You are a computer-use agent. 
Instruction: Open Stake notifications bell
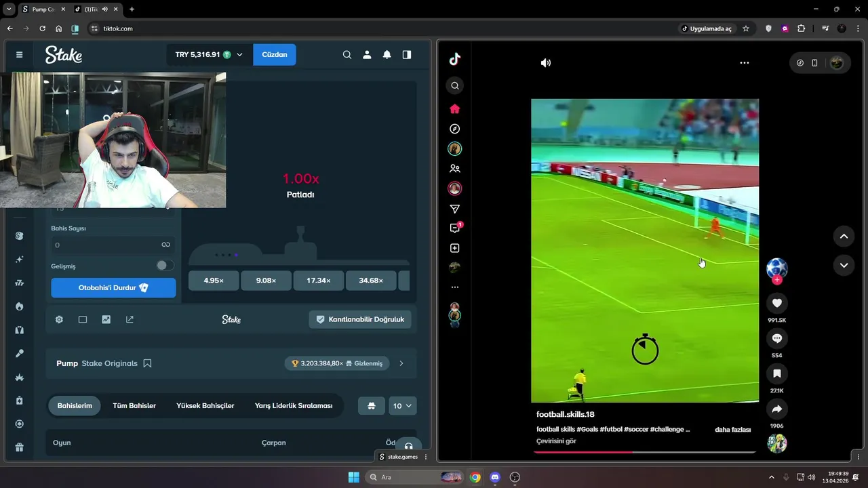pos(387,54)
